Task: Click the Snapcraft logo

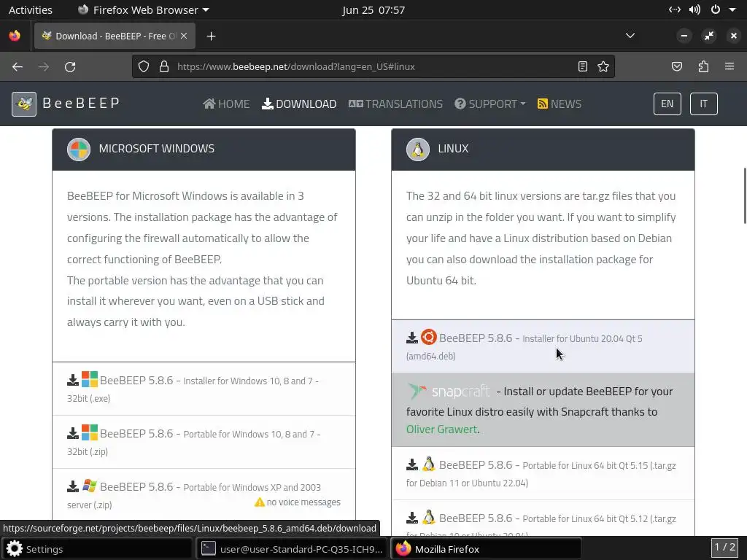Action: (449, 392)
